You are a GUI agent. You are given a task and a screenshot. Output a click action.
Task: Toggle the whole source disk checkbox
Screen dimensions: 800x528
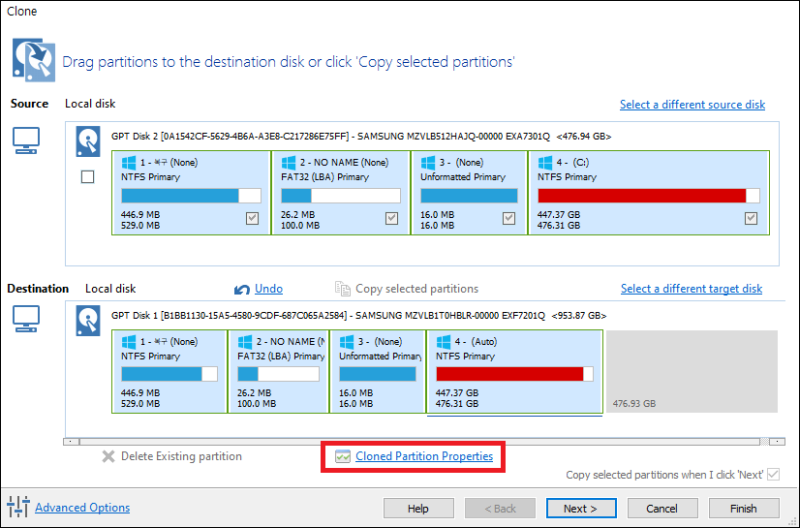[x=88, y=177]
